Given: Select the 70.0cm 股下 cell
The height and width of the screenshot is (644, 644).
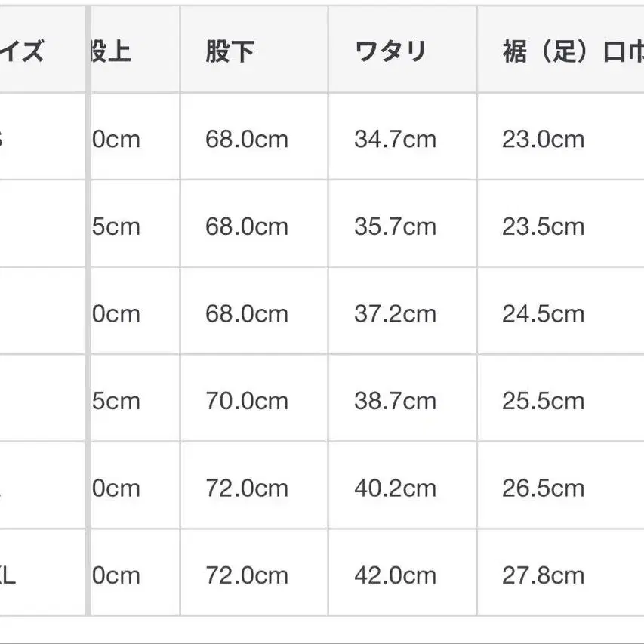Looking at the screenshot, I should point(247,400).
